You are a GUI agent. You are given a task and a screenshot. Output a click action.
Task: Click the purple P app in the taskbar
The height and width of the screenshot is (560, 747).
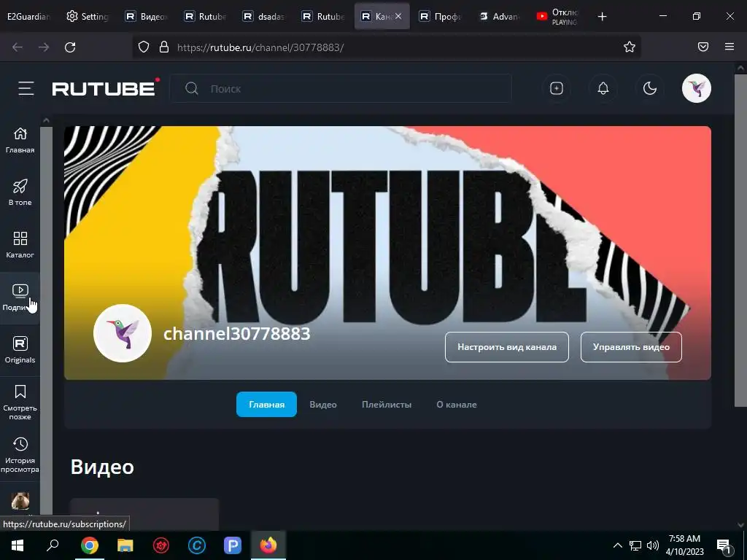coord(233,545)
